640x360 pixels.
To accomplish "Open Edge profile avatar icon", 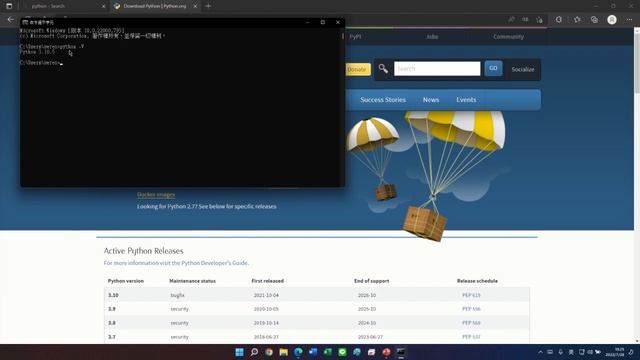I will tap(611, 19).
